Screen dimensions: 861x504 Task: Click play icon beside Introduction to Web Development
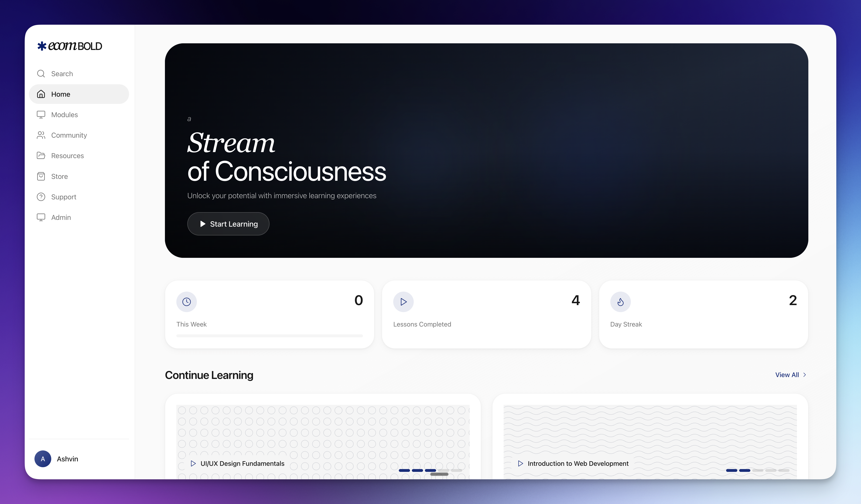point(520,463)
